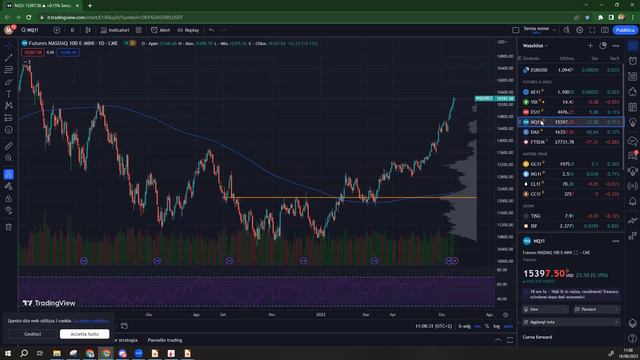The image size is (640, 360).
Task: Select EURUSD in the watchlist
Action: (x=570, y=70)
